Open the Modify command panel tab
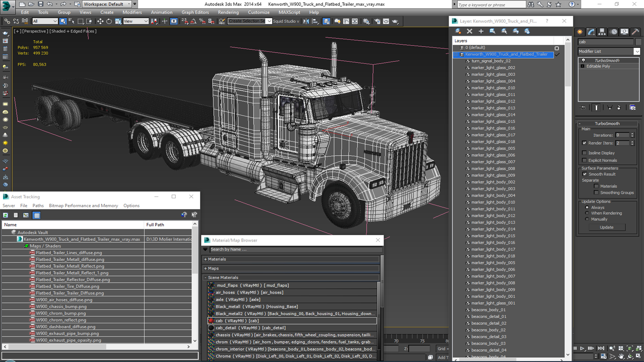This screenshot has width=644, height=362. [x=591, y=32]
